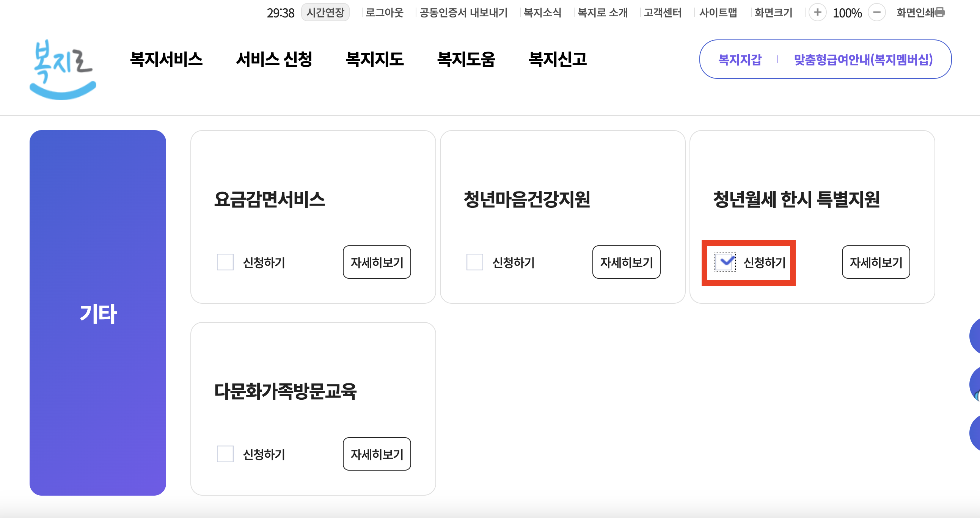Image resolution: width=980 pixels, height=518 pixels.
Task: Select the 기타 category sidebar
Action: click(98, 312)
